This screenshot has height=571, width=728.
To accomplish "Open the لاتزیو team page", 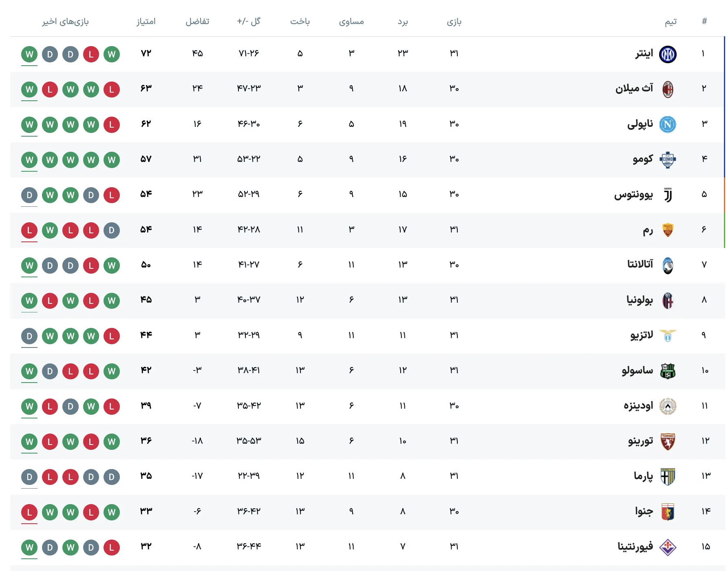I will pyautogui.click(x=642, y=335).
